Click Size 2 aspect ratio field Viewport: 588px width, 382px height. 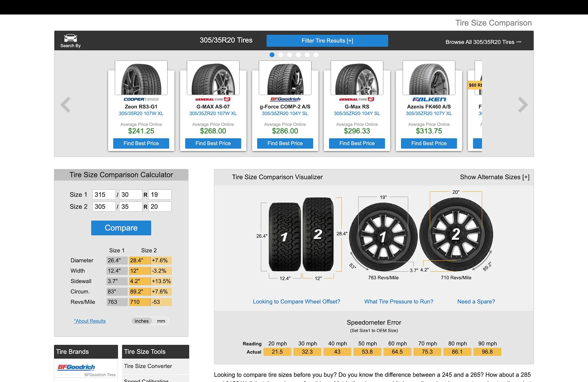[131, 207]
